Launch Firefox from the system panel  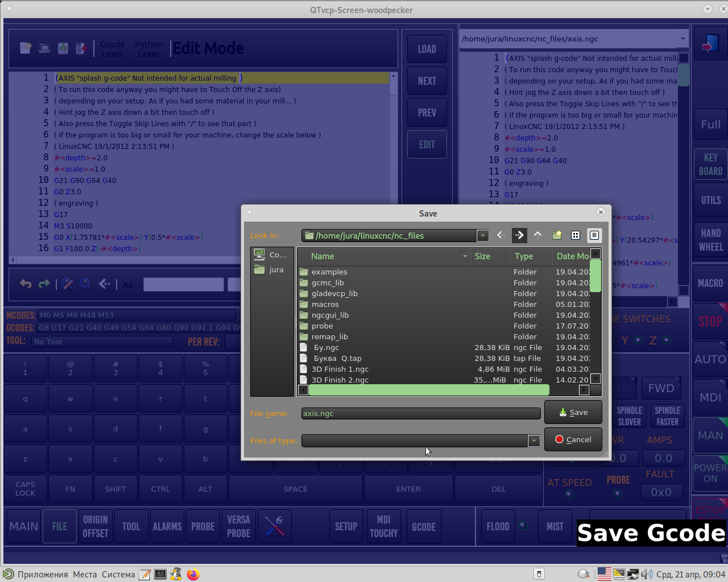click(x=193, y=574)
